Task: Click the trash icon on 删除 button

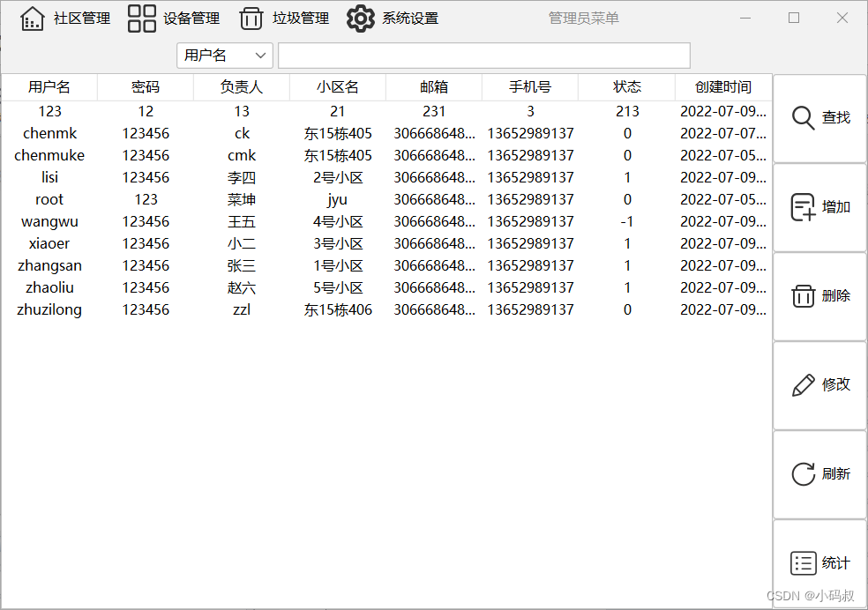Action: pos(803,296)
